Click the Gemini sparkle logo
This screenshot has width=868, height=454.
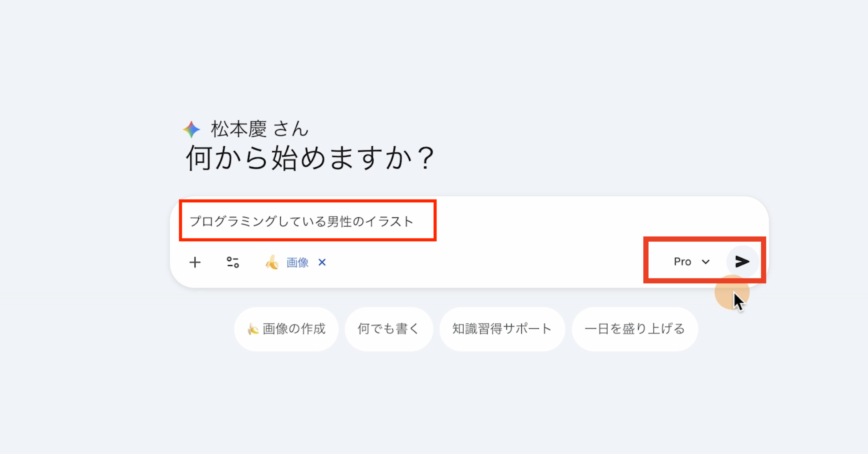tap(192, 129)
